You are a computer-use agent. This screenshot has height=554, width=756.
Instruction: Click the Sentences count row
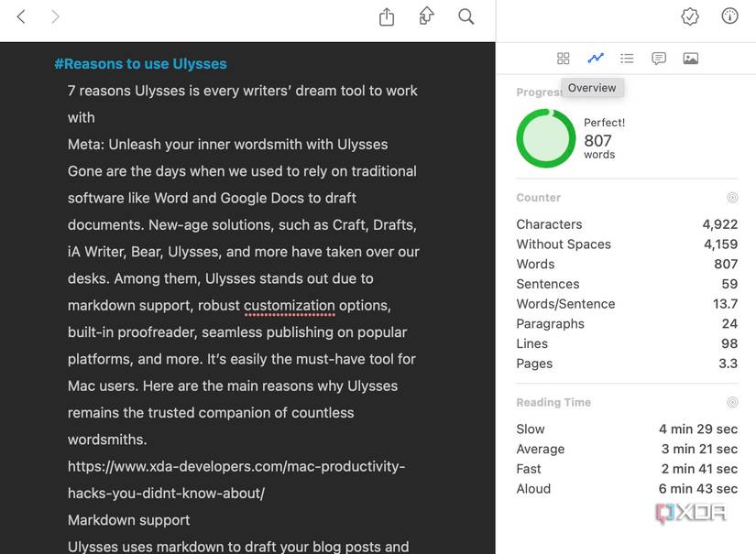click(627, 284)
